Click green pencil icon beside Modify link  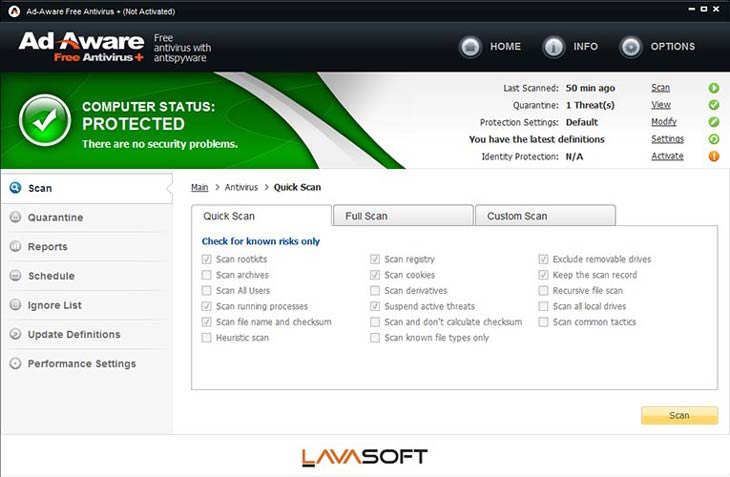[x=714, y=122]
